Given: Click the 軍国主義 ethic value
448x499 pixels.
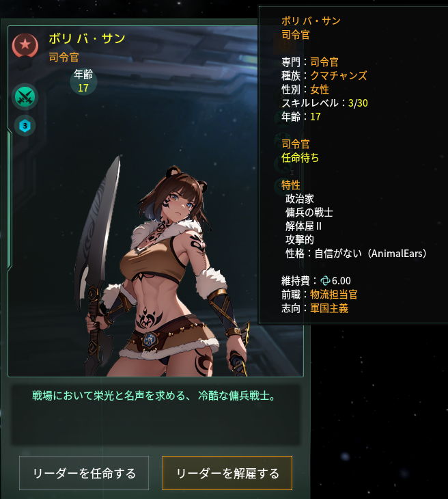Looking at the screenshot, I should click(x=329, y=308).
